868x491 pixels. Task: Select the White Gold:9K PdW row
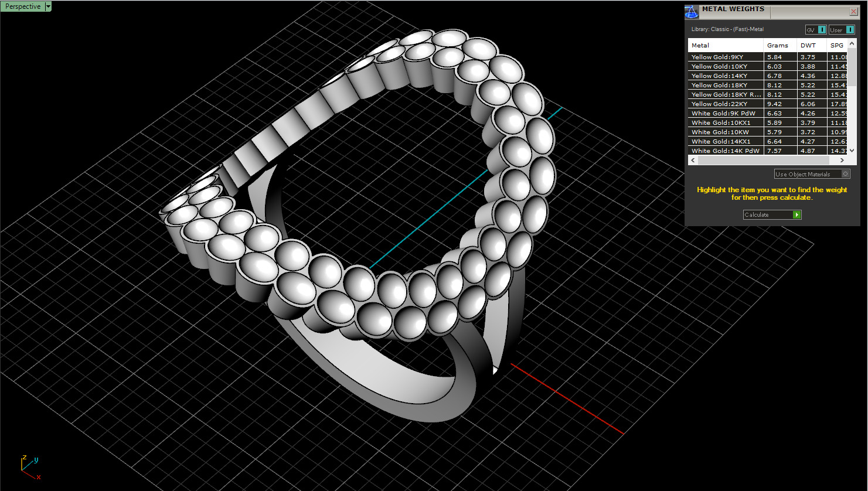(x=768, y=113)
